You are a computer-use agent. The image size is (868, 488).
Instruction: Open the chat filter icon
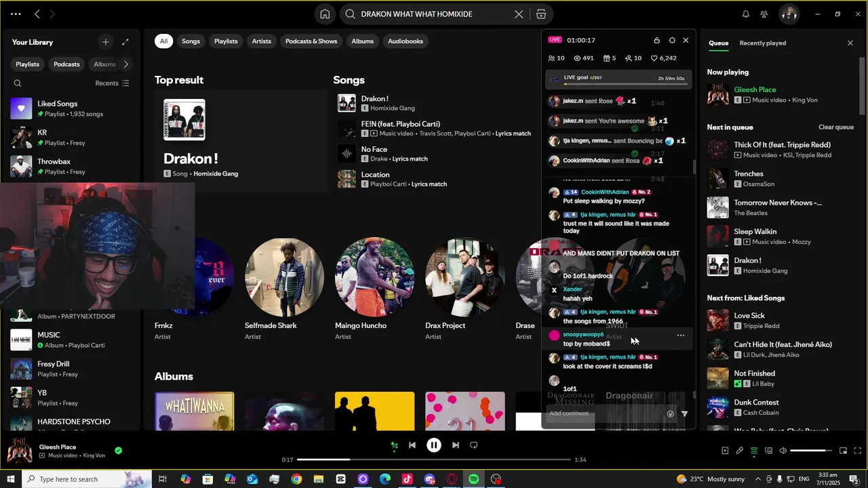684,413
